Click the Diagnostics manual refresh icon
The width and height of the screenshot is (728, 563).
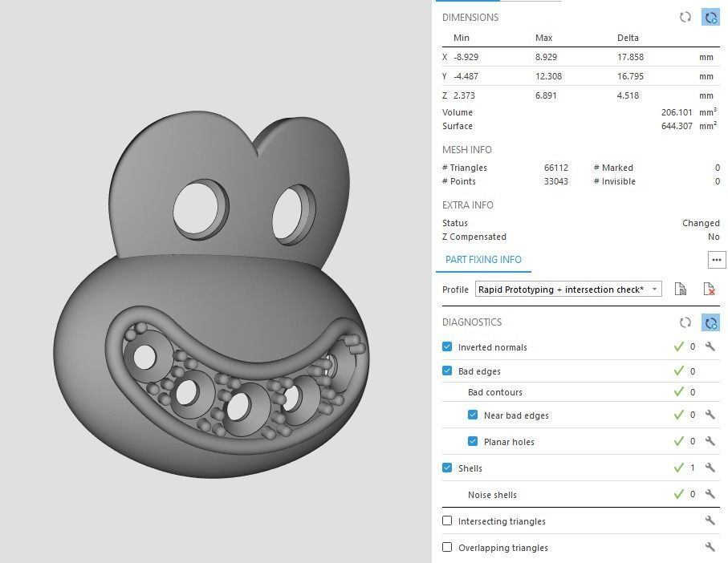pyautogui.click(x=685, y=322)
